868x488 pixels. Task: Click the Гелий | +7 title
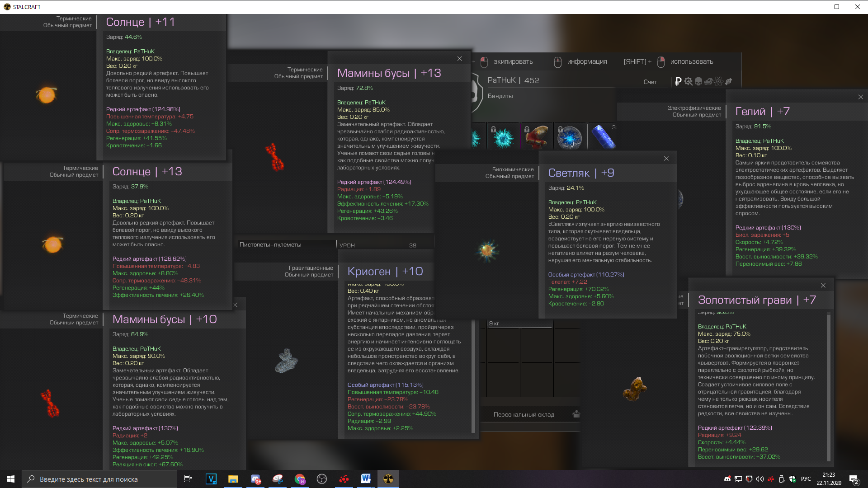763,112
